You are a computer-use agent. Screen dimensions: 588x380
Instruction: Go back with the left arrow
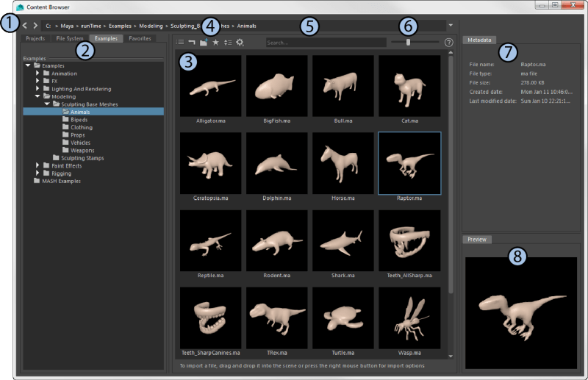[25, 26]
